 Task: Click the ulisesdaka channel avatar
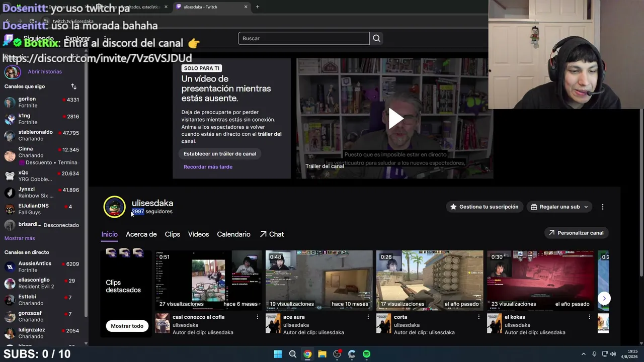coord(115,207)
